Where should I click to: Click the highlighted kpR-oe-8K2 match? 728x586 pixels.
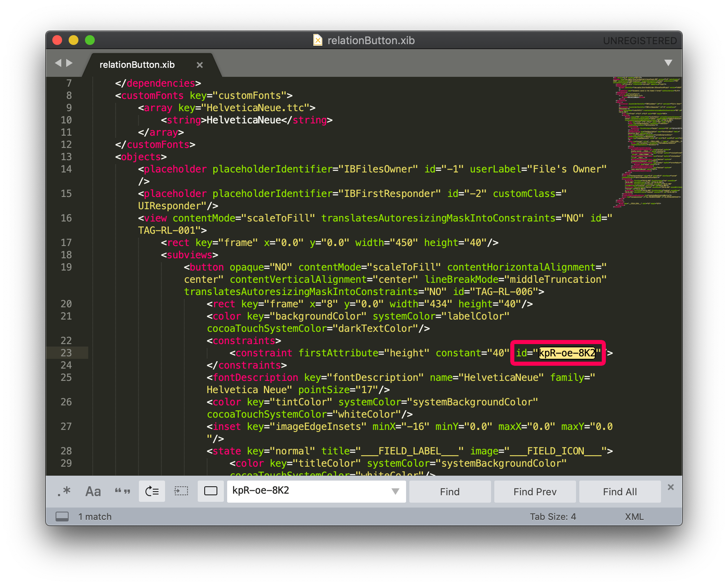click(x=567, y=353)
